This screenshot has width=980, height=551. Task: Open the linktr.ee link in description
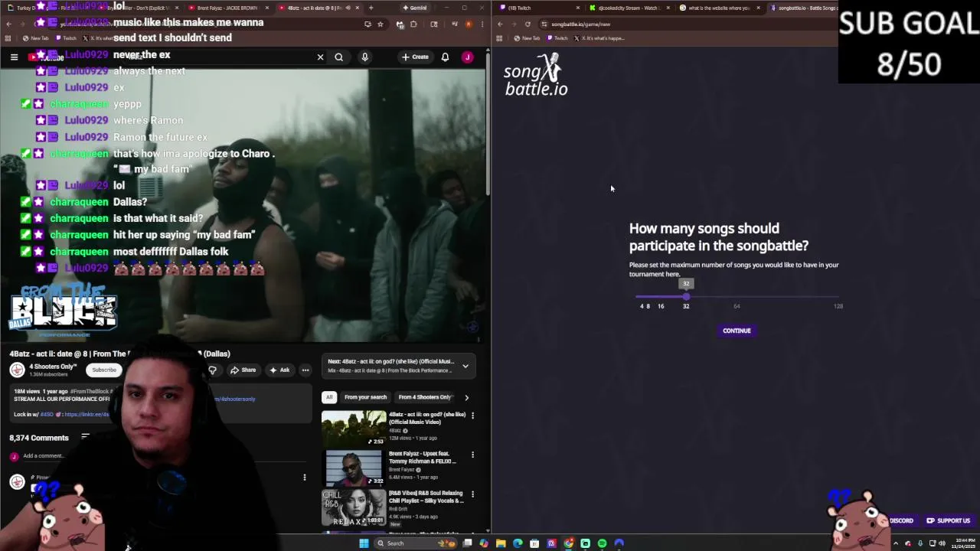click(87, 414)
